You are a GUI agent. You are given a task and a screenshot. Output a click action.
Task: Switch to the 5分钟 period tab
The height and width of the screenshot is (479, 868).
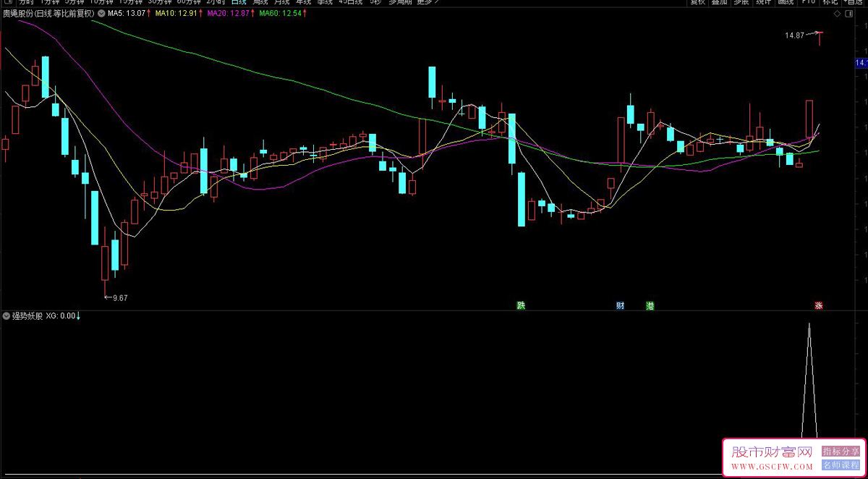click(75, 2)
